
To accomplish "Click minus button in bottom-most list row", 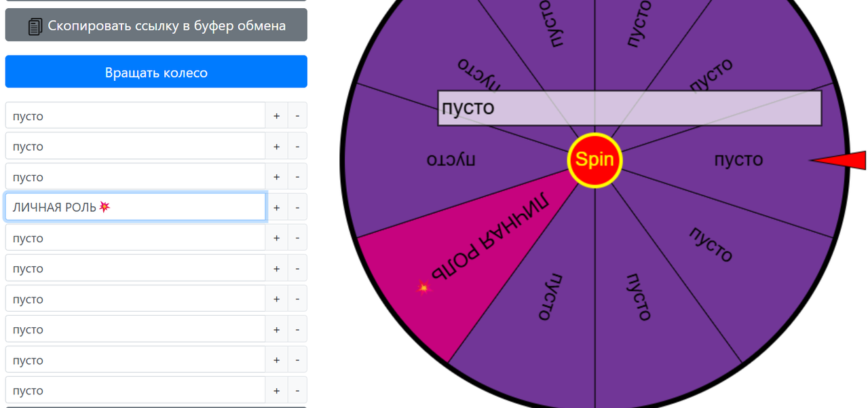I will click(297, 390).
